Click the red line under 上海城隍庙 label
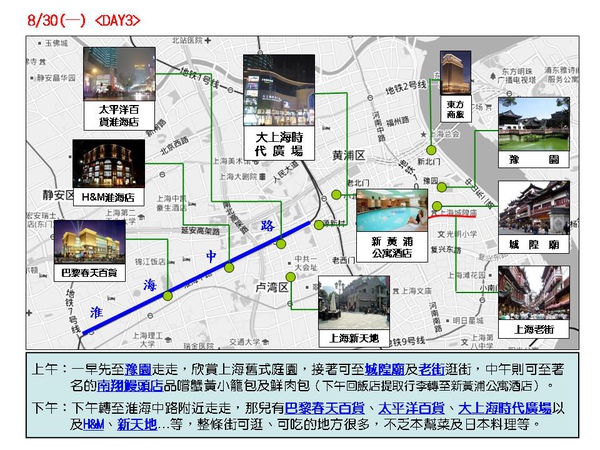The image size is (600, 450). tap(452, 217)
